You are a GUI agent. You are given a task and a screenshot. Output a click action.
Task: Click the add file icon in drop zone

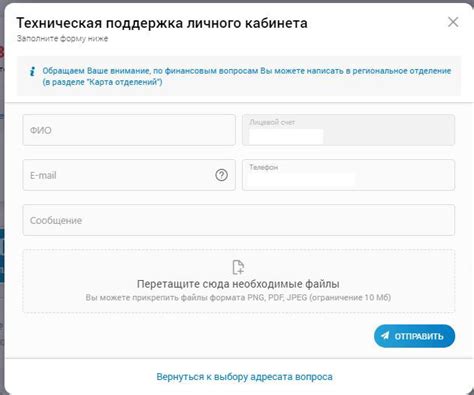[238, 267]
